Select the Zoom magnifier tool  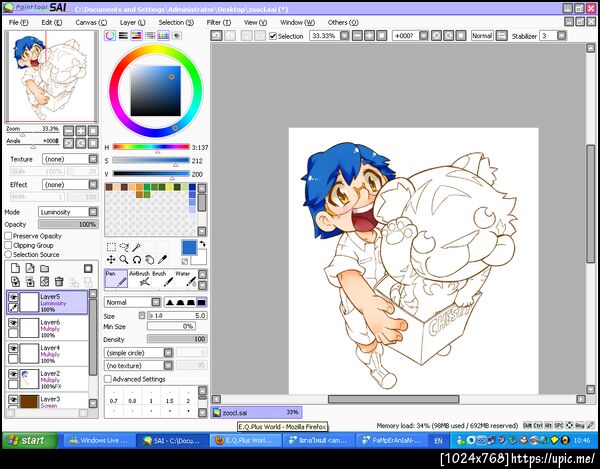tap(124, 260)
